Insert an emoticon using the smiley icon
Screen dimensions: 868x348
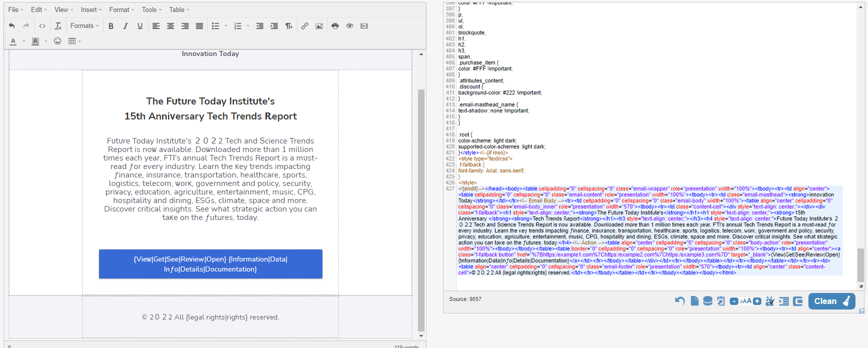58,41
